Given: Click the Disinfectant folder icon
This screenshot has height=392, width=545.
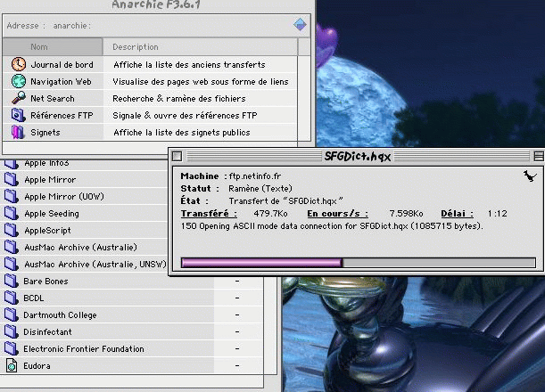Looking at the screenshot, I should 11,332.
